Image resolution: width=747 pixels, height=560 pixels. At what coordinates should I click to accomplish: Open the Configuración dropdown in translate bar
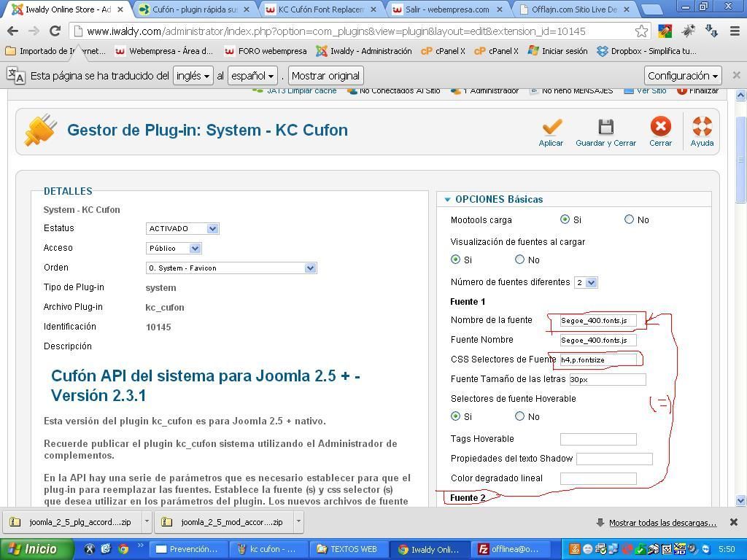point(683,76)
